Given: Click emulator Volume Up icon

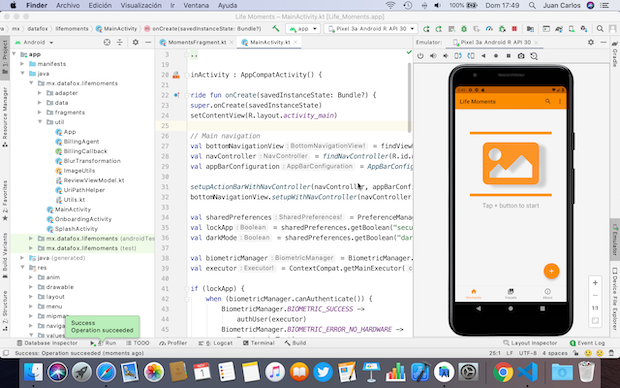Looking at the screenshot, I should point(433,56).
